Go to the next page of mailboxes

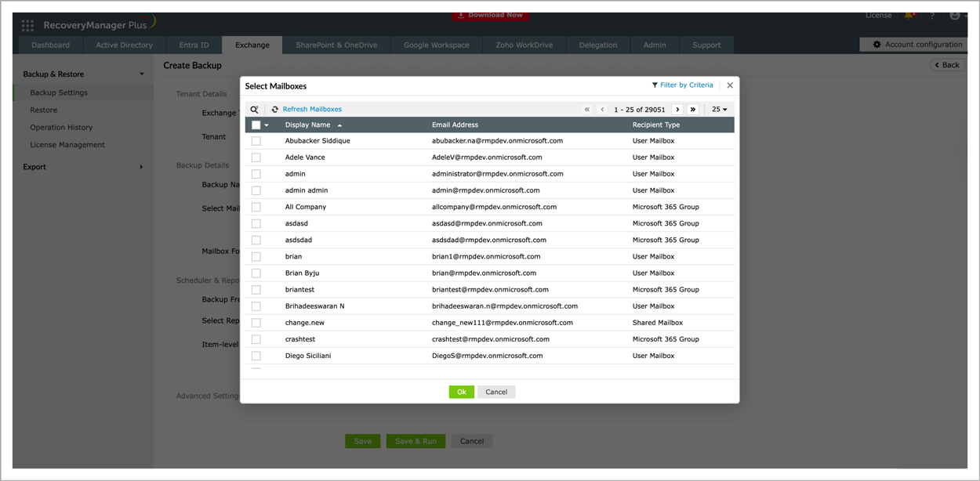tap(678, 110)
